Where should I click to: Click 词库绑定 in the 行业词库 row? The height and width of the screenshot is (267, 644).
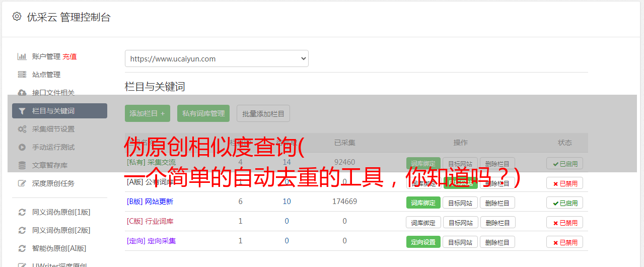[x=423, y=223]
